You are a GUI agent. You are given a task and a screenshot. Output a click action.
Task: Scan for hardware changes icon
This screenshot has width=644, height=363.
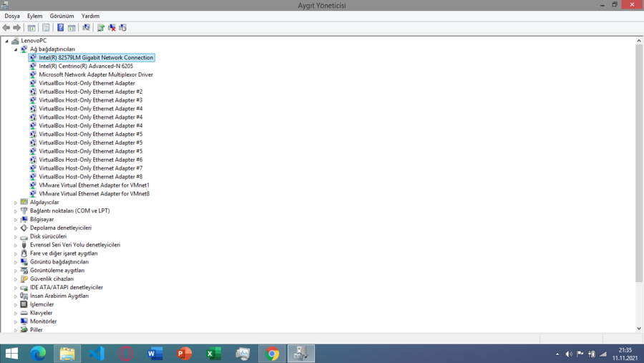[x=86, y=27]
